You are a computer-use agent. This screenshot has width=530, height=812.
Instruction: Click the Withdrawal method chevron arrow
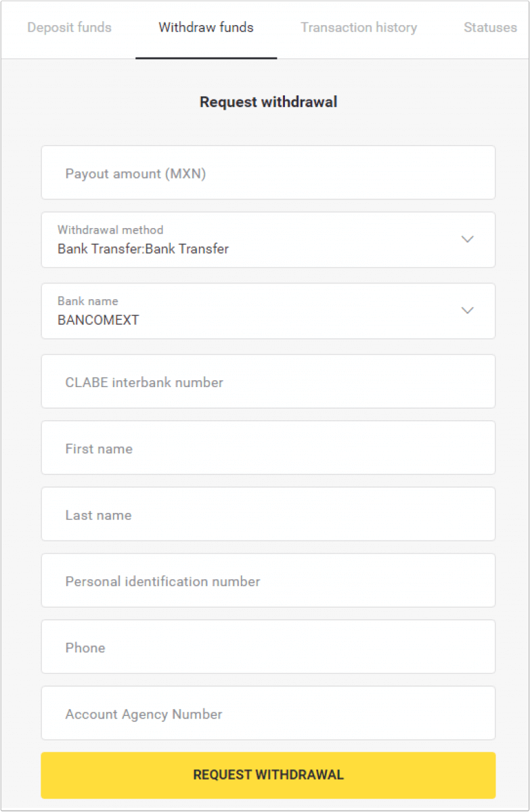467,240
